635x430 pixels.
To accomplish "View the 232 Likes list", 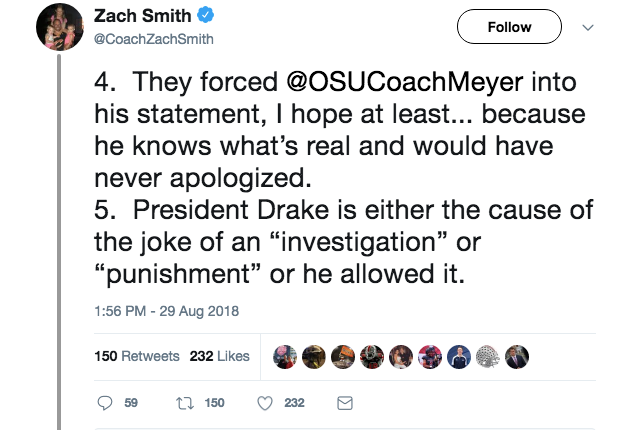I will click(x=219, y=357).
